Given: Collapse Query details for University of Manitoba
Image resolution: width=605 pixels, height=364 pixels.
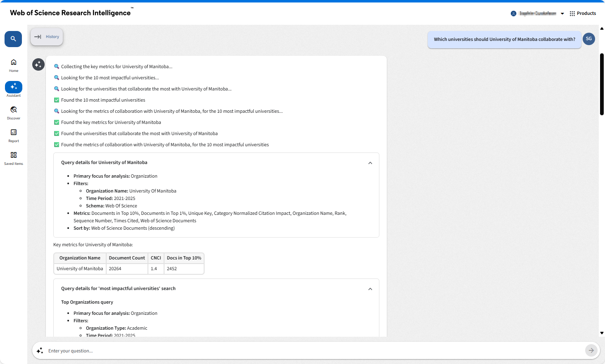Looking at the screenshot, I should tap(370, 163).
